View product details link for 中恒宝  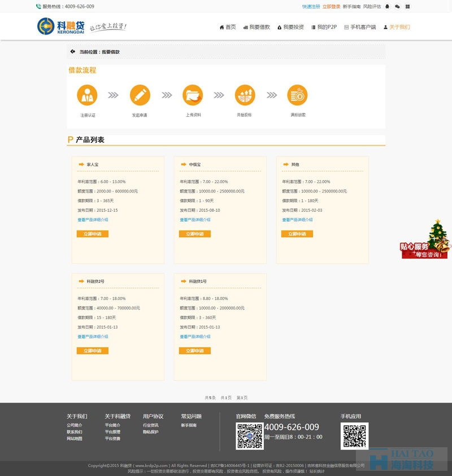195,220
